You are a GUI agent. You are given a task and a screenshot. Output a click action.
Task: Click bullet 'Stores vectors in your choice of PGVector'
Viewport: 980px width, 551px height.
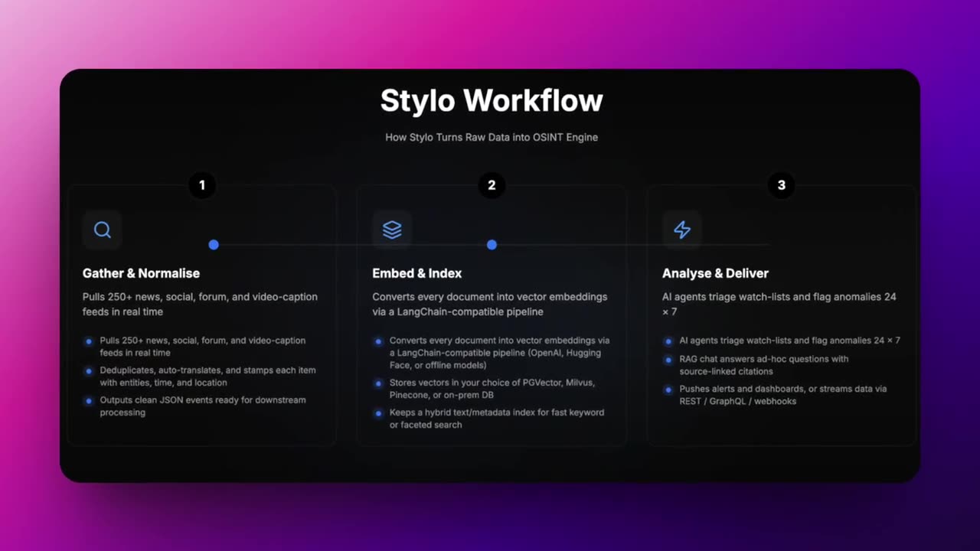tap(492, 389)
